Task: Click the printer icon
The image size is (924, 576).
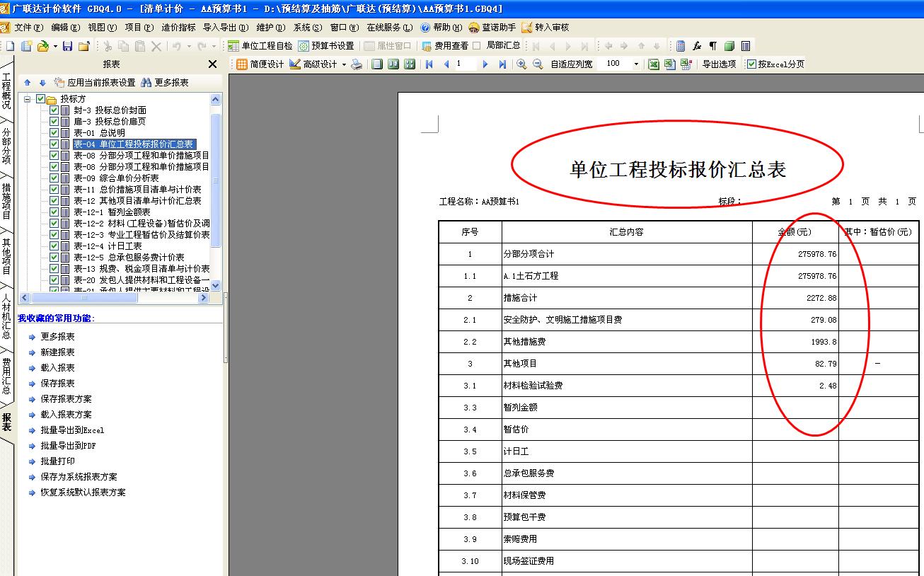Action: [x=357, y=64]
